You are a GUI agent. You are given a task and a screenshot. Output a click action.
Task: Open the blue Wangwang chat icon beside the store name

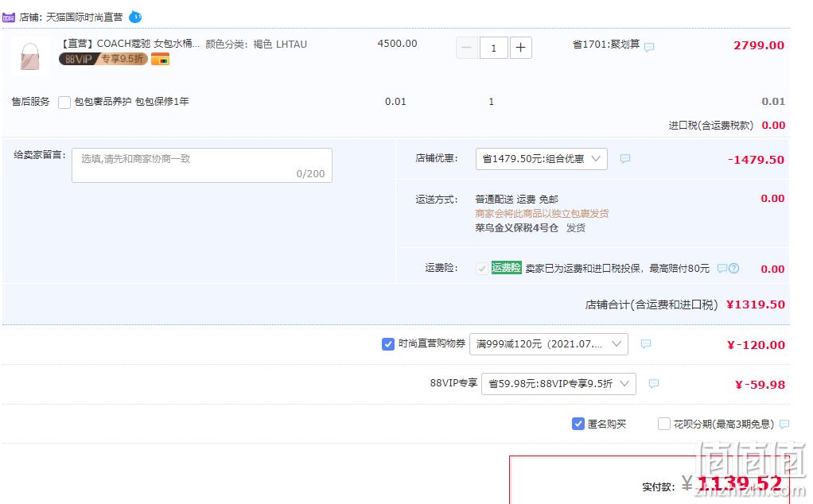click(x=135, y=17)
